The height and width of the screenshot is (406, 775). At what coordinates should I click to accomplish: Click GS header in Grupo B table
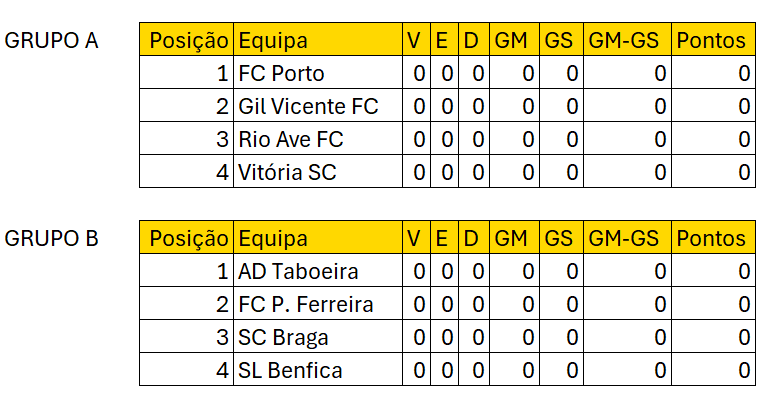point(559,239)
